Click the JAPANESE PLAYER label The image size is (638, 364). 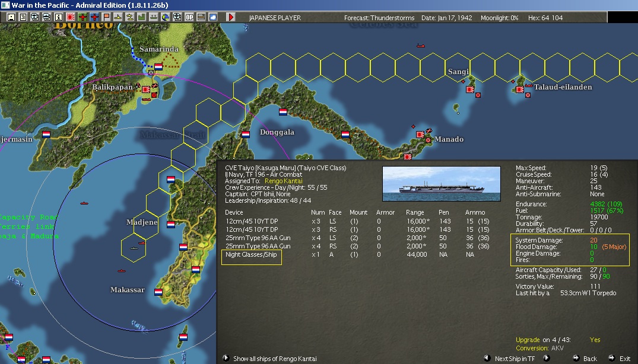tap(275, 17)
